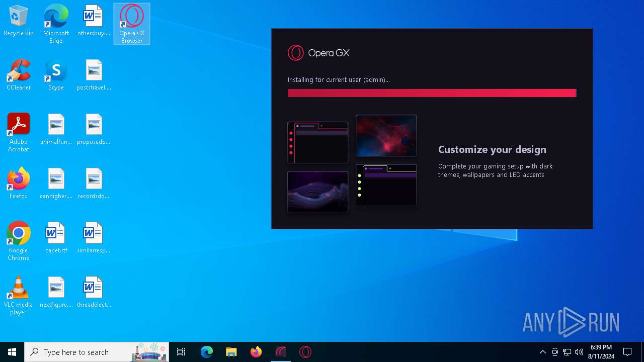Open the clock showing 6:39 PM
Image resolution: width=644 pixels, height=362 pixels.
(601, 352)
